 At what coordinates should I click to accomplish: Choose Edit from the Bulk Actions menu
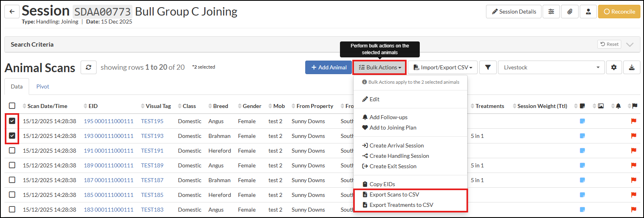coord(411,99)
